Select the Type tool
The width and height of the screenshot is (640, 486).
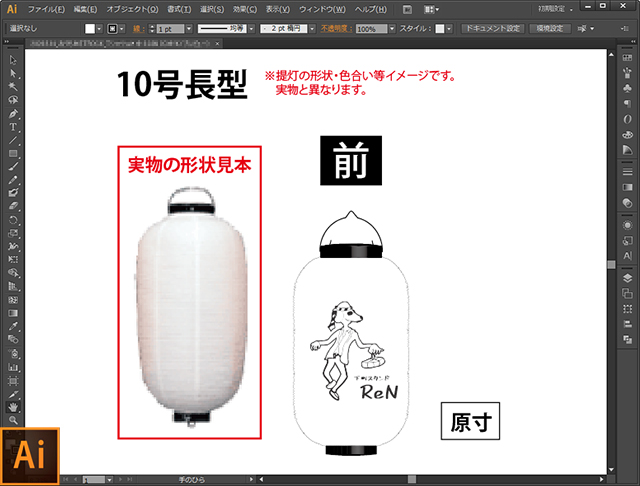click(x=13, y=127)
